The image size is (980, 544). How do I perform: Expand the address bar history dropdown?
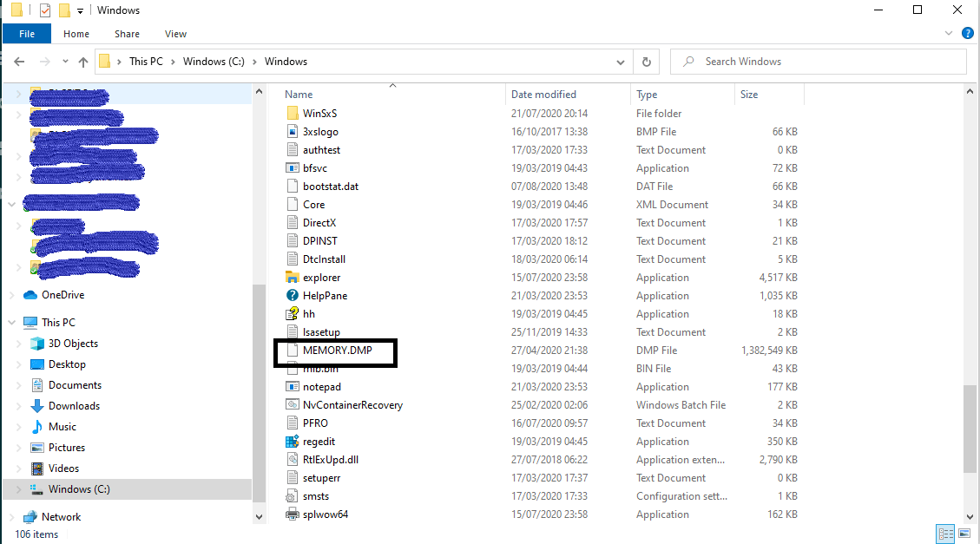point(620,62)
